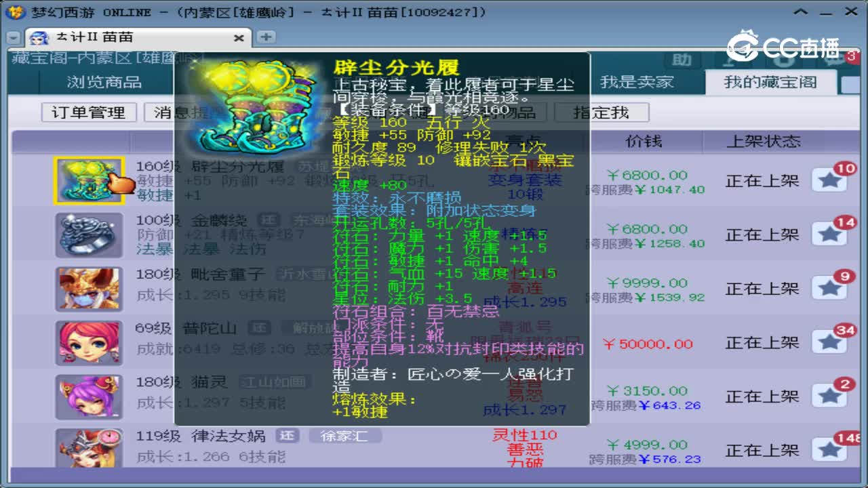
Task: Click the 梦幻西游 logo in the title bar
Action: [x=14, y=11]
